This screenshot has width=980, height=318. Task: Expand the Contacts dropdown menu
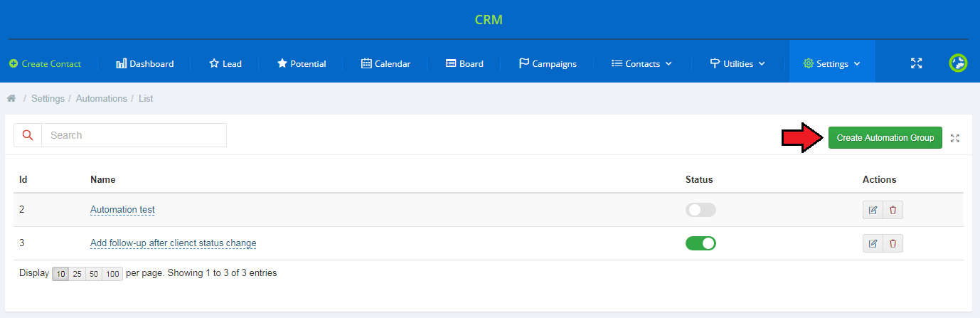(641, 63)
